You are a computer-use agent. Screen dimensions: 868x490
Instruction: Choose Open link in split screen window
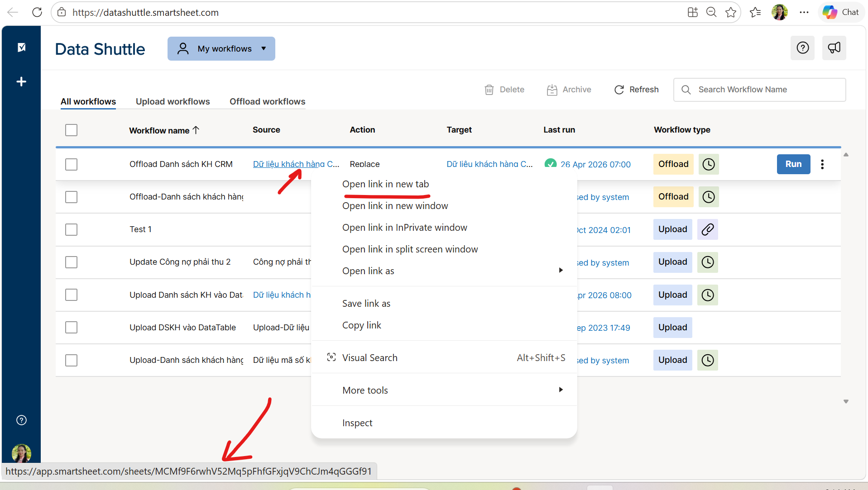click(410, 249)
